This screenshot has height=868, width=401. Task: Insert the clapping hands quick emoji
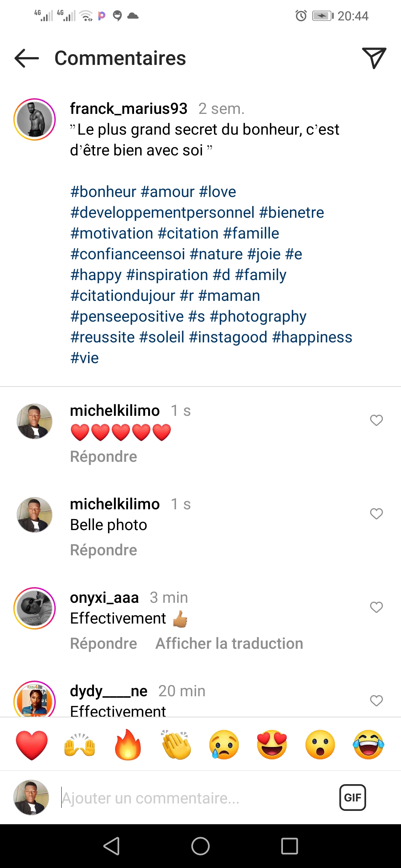[x=176, y=745]
